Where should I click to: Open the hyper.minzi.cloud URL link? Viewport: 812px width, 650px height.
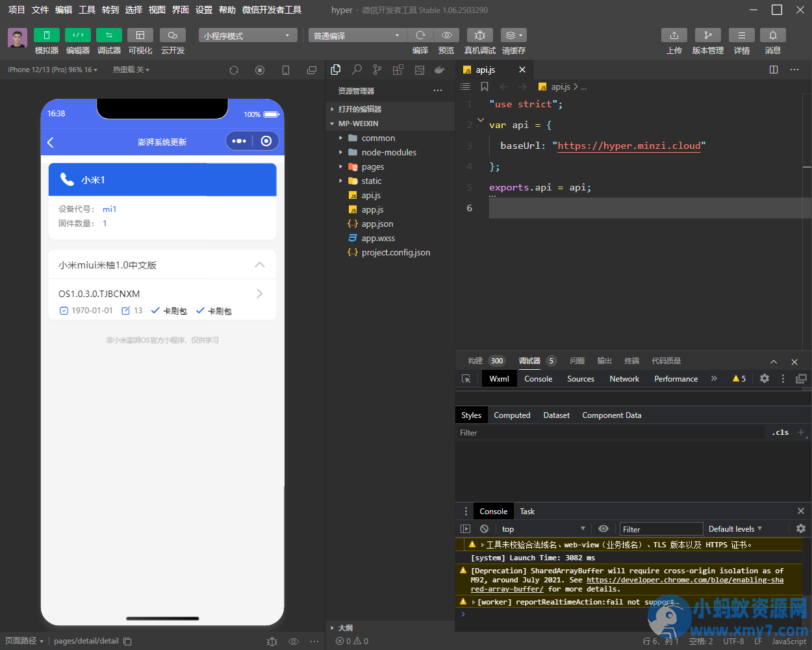coord(629,146)
